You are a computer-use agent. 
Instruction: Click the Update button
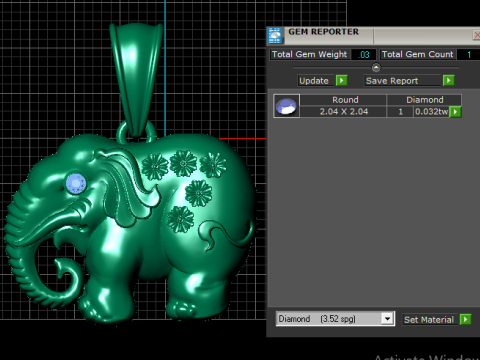pos(316,81)
